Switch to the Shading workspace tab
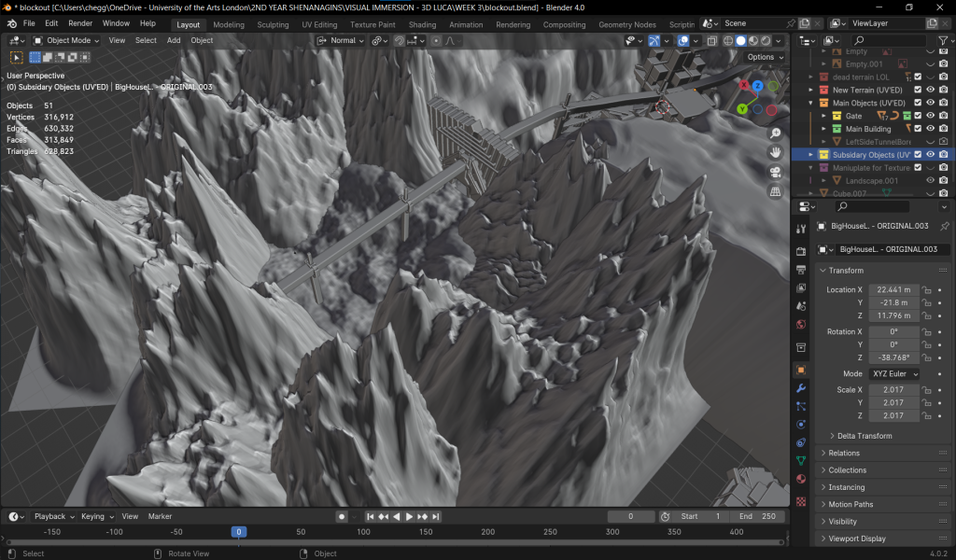956x560 pixels. (422, 24)
